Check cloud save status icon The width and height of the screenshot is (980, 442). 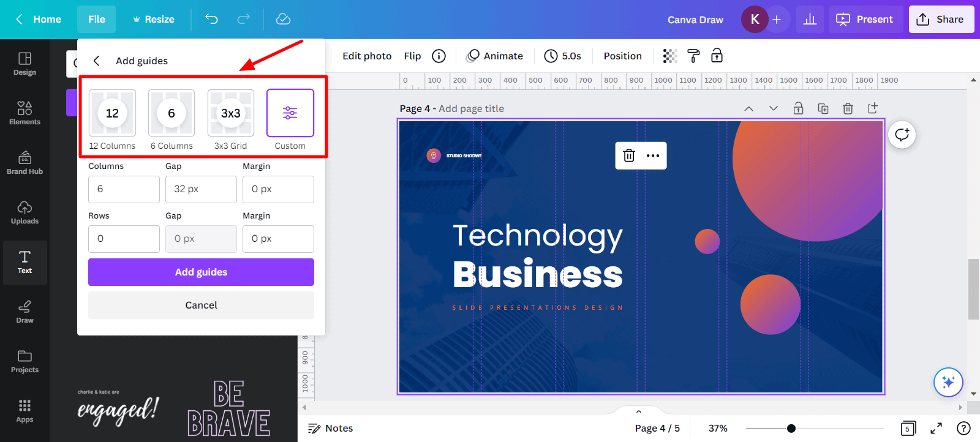coord(283,20)
